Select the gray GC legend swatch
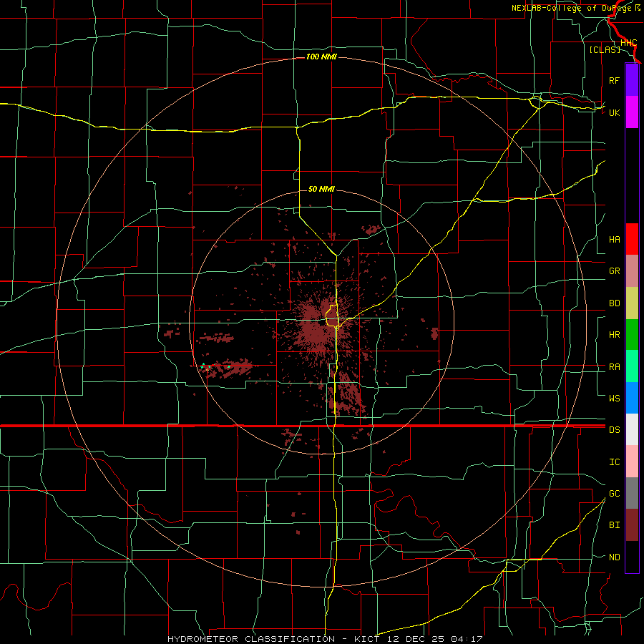The height and width of the screenshot is (644, 644). pyautogui.click(x=632, y=493)
